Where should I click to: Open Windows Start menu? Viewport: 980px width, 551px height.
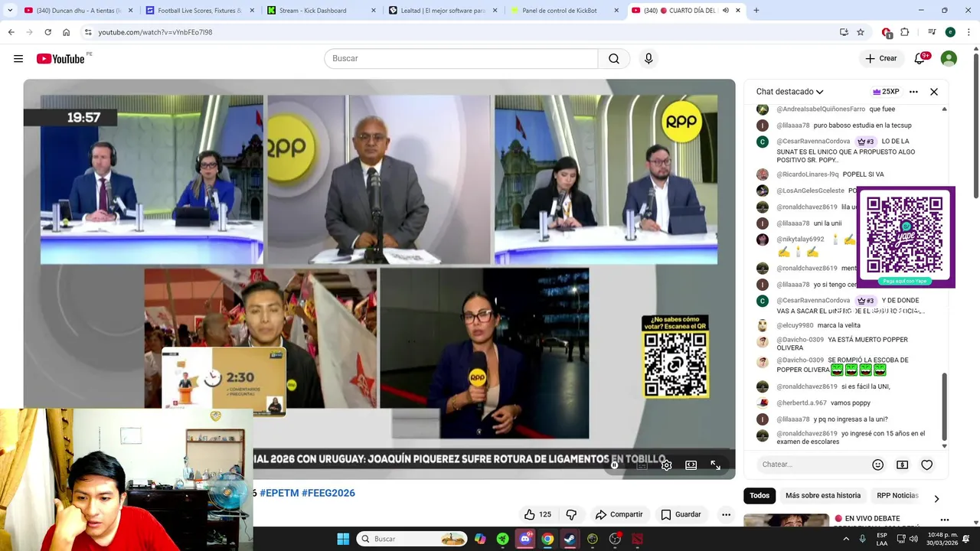[343, 539]
